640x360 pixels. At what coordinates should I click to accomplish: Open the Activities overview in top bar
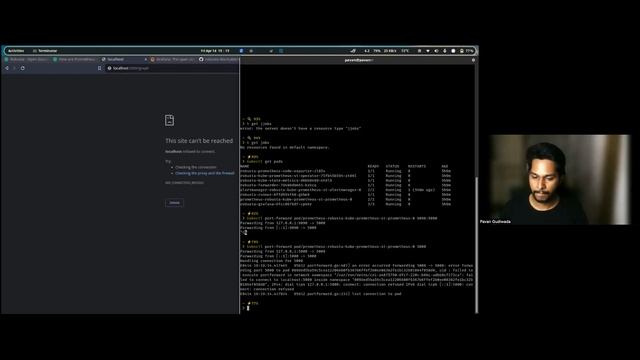tap(16, 51)
